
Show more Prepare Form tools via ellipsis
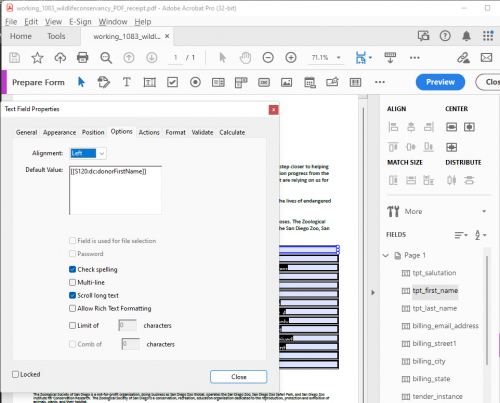(380, 82)
